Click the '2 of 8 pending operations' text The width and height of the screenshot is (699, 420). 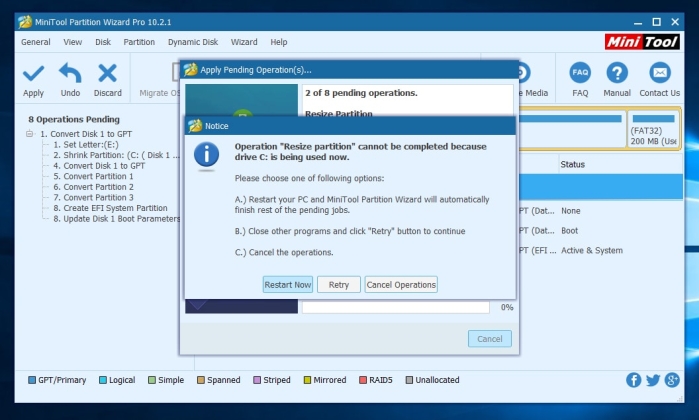(x=361, y=93)
